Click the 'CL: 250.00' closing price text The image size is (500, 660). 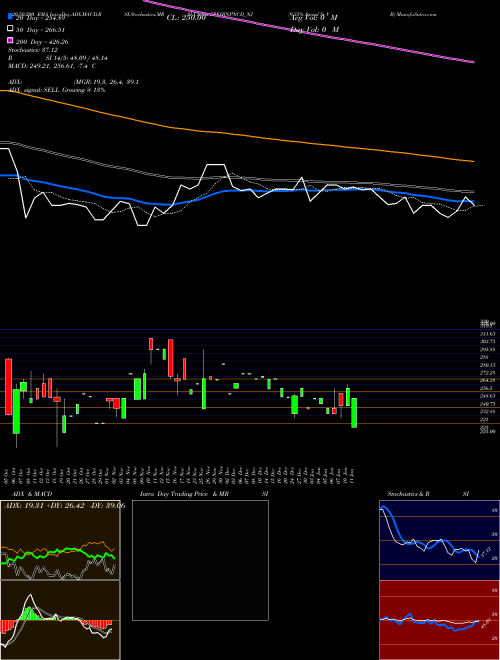tap(186, 18)
